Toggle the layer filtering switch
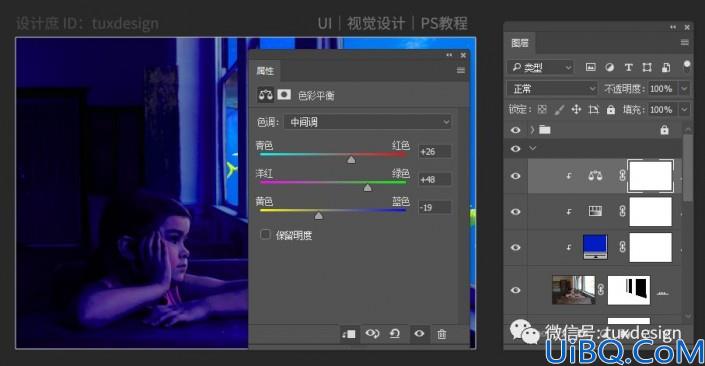 pos(687,66)
